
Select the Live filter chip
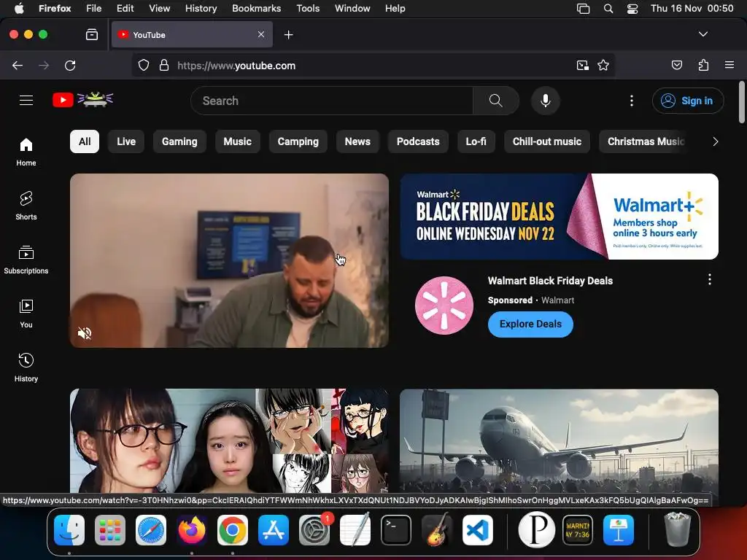126,141
